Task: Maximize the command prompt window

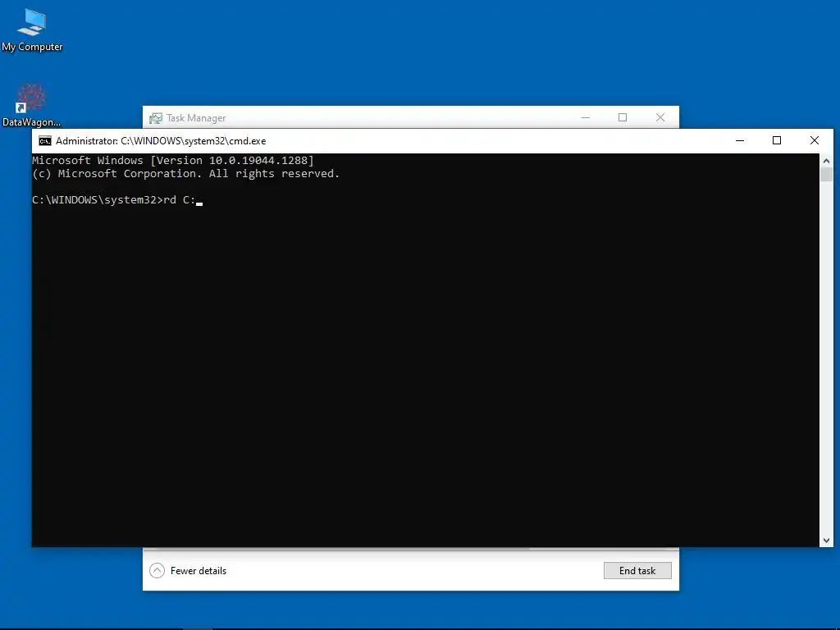Action: click(x=777, y=140)
